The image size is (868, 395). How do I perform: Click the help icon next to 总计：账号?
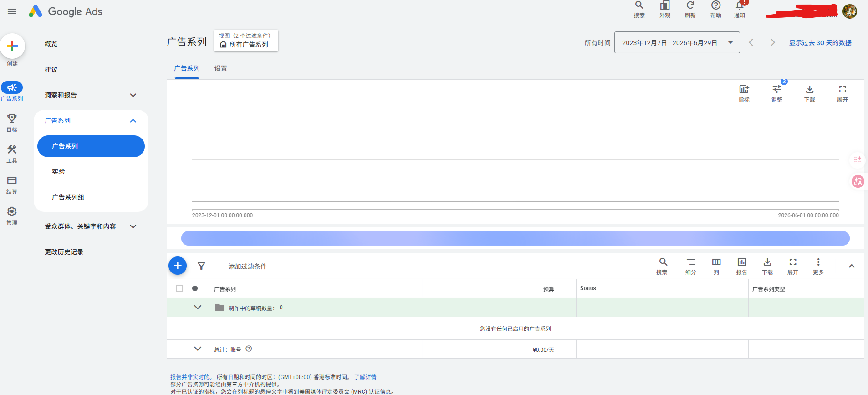(x=249, y=349)
